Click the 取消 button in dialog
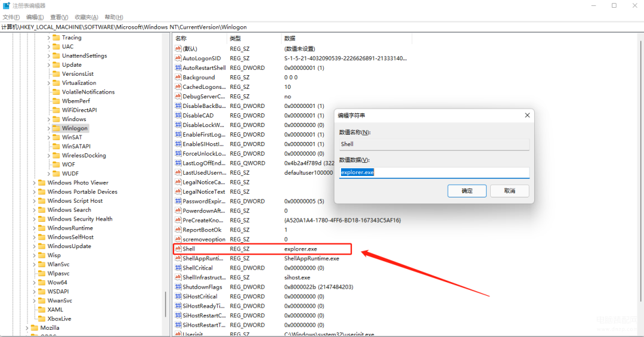Viewport: 644px width, 337px height. click(x=510, y=191)
